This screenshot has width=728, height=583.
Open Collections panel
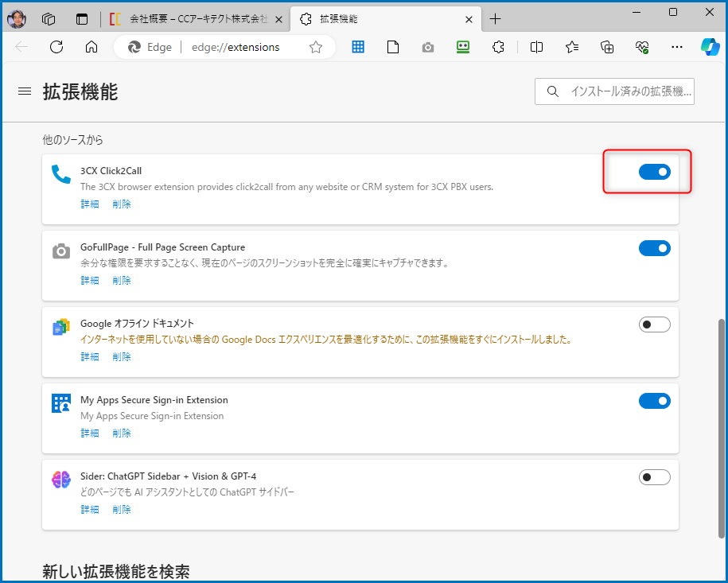click(x=607, y=47)
